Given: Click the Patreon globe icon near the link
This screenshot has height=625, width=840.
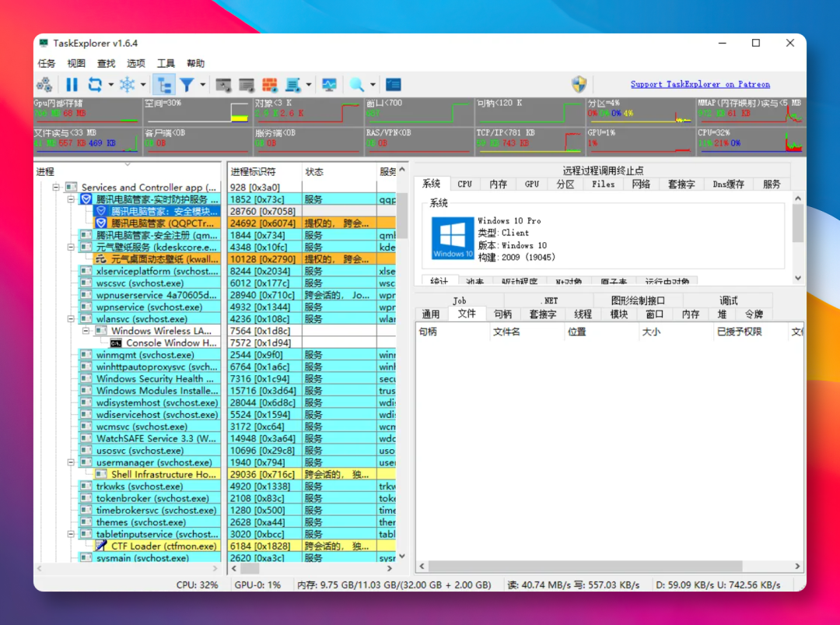Looking at the screenshot, I should click(x=579, y=83).
